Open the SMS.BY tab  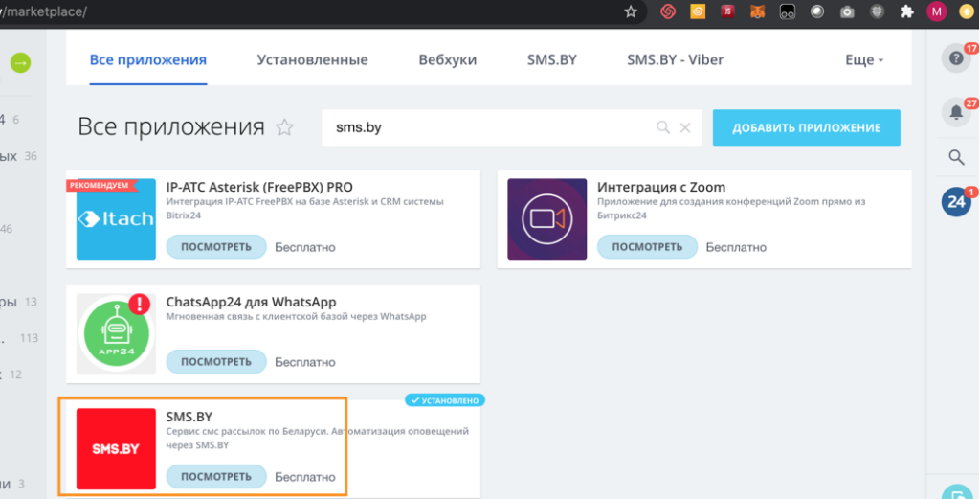point(552,60)
